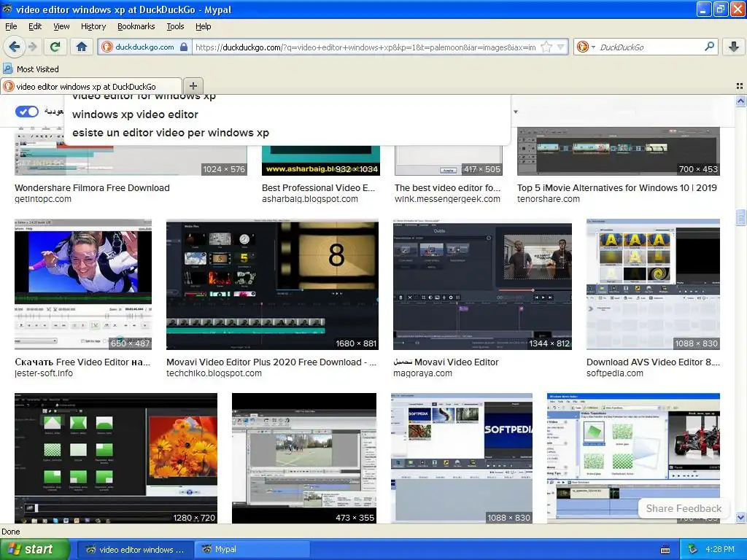
Task: Click the DuckDuckGo site identity icon
Action: click(x=107, y=47)
